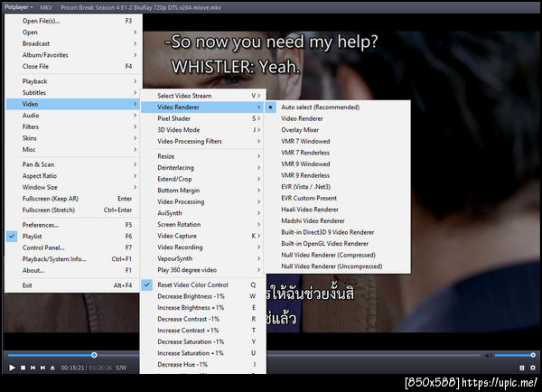542x392 pixels.
Task: Choose Fullscreen (Keep AR)
Action: click(x=72, y=199)
